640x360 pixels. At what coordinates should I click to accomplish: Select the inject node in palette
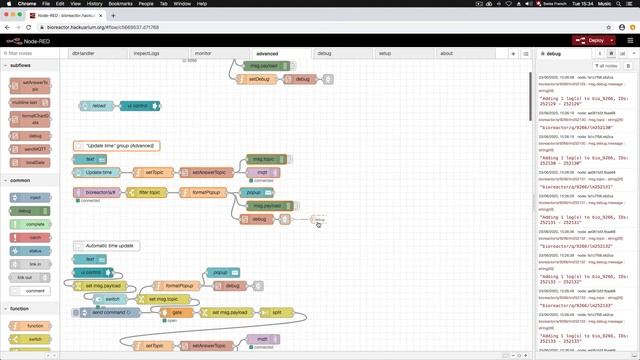[x=30, y=198]
